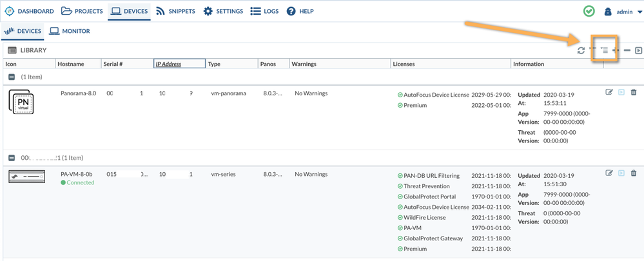The image size is (644, 261).
Task: Click the minus icon in Library toolbar
Action: 627,50
